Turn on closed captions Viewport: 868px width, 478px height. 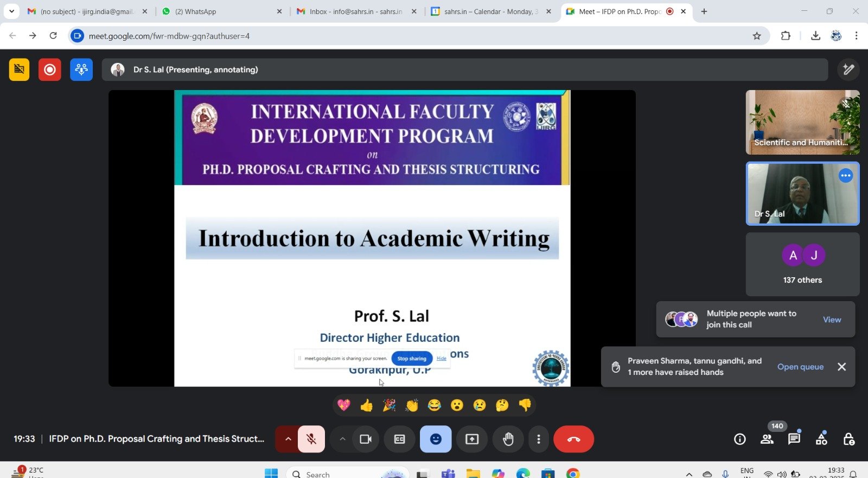click(399, 439)
